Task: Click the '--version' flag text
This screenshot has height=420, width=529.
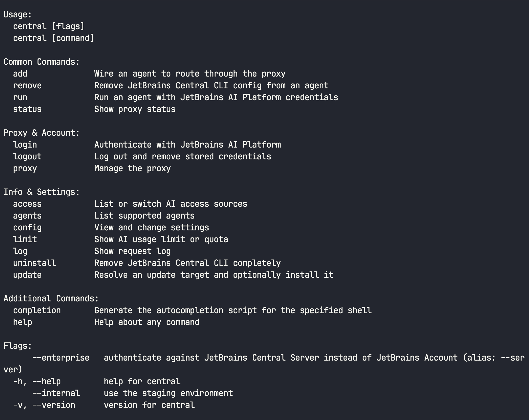Action: pyautogui.click(x=54, y=405)
